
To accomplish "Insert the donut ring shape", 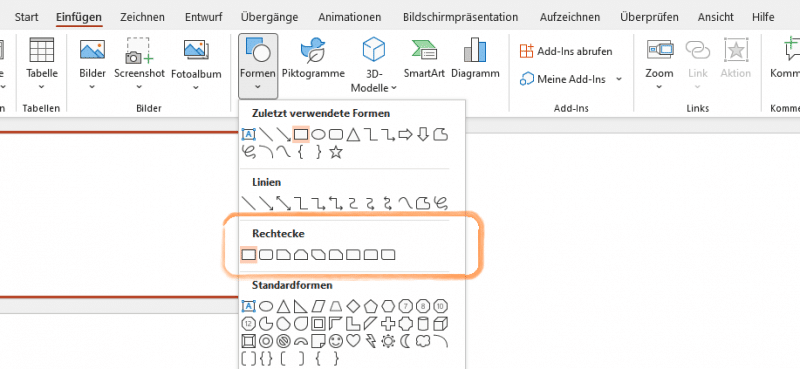I will pyautogui.click(x=266, y=340).
